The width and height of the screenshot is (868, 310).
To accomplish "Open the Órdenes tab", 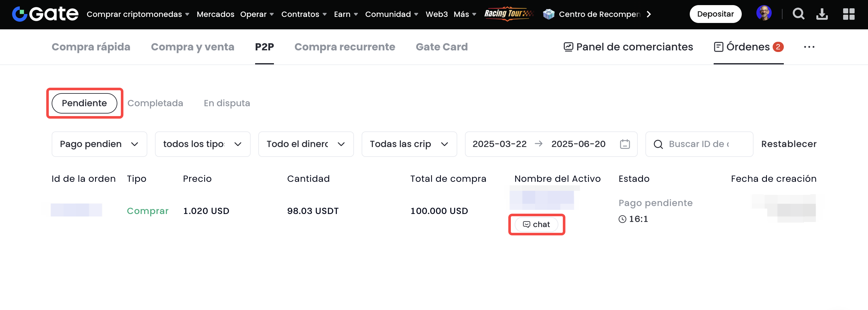I will 748,47.
